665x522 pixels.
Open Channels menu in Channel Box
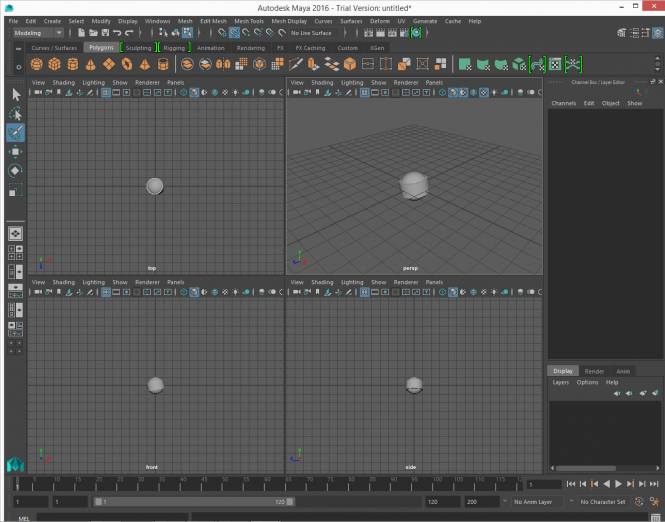564,103
